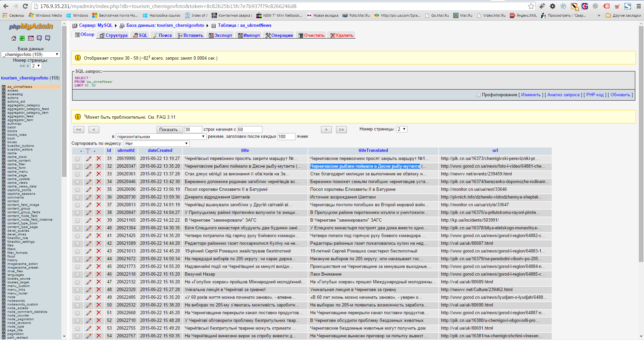
Task: Edit row 46 with pencil icon
Action: tap(89, 274)
